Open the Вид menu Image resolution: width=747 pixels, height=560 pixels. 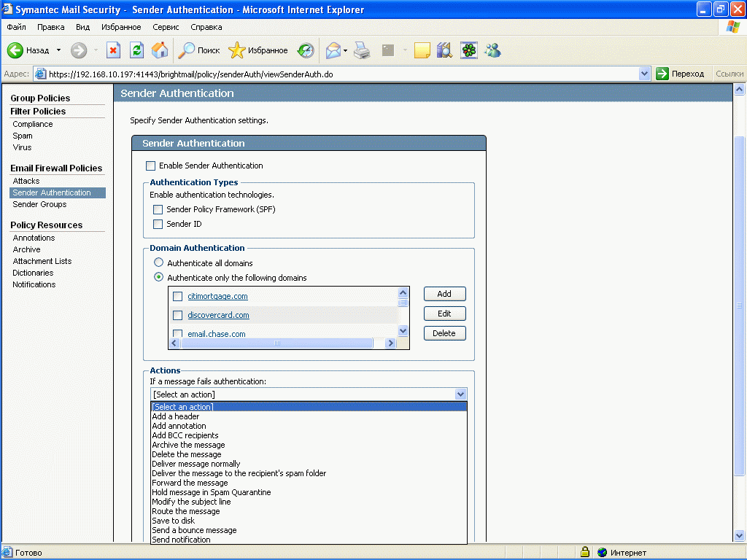coord(83,27)
